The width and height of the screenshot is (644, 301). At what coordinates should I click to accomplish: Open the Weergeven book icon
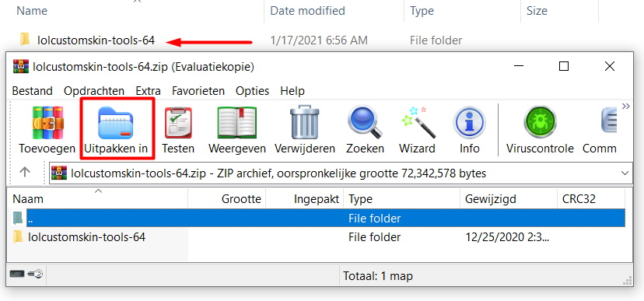point(237,122)
